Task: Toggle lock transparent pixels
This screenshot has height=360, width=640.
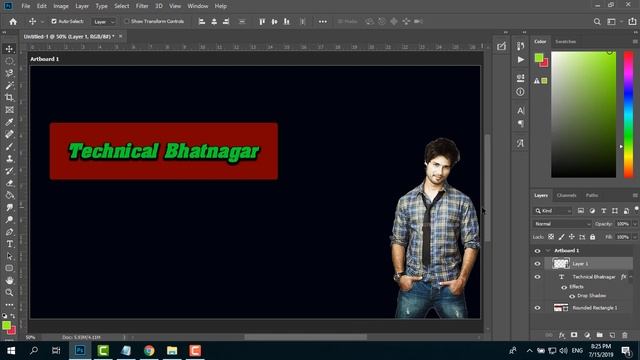Action: [x=551, y=237]
